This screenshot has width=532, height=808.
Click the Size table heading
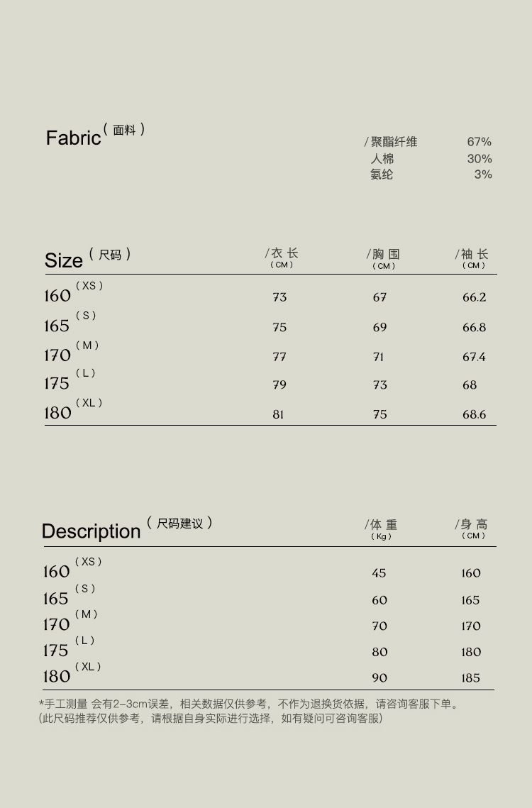(x=64, y=260)
